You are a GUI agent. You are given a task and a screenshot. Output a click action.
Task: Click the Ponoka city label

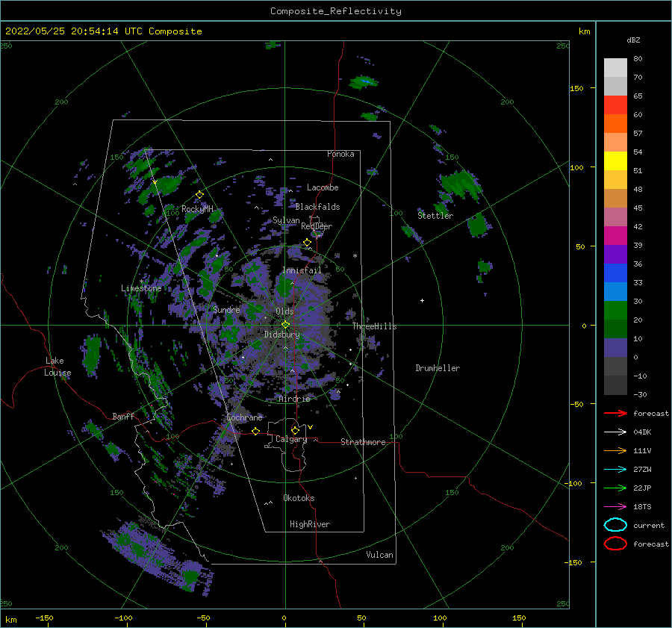click(x=340, y=154)
